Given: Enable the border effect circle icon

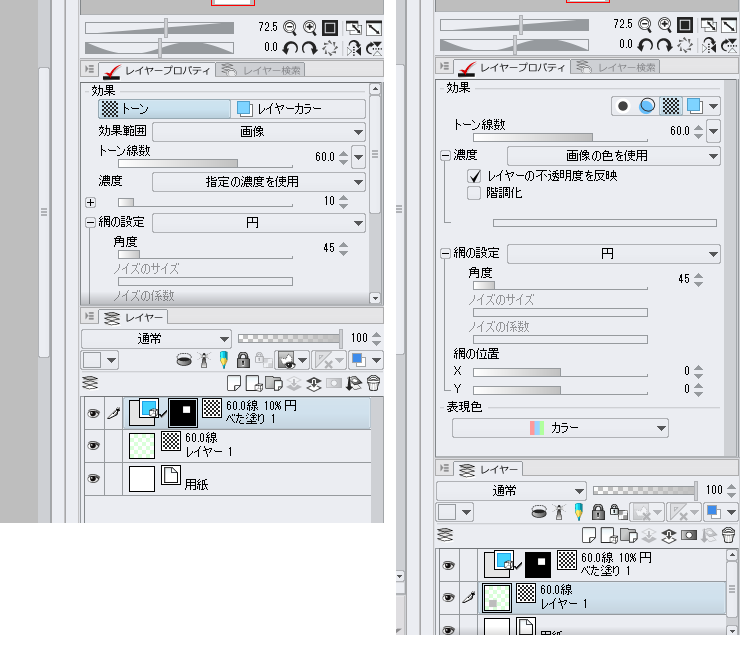Looking at the screenshot, I should (x=623, y=106).
